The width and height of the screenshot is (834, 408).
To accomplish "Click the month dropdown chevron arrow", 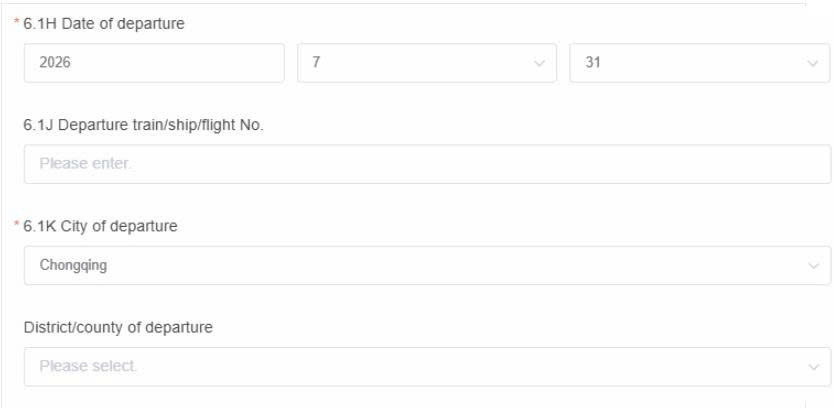I will click(539, 63).
